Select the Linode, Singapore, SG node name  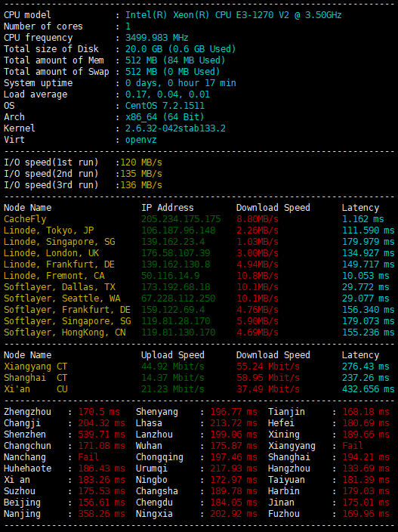click(60, 242)
